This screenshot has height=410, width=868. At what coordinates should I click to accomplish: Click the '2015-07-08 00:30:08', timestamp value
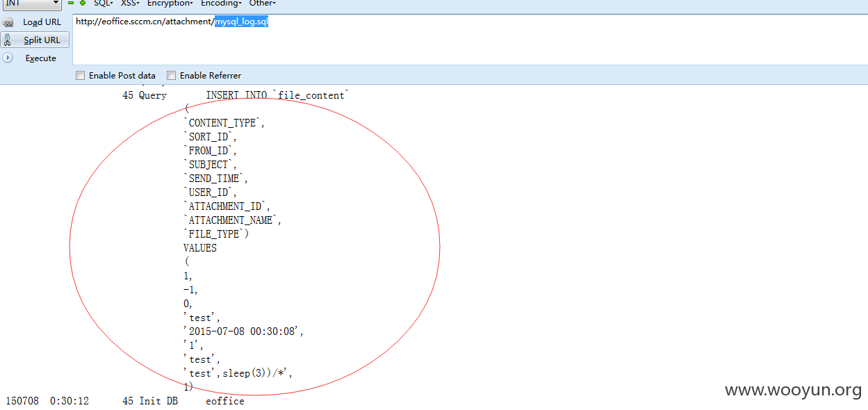(244, 331)
